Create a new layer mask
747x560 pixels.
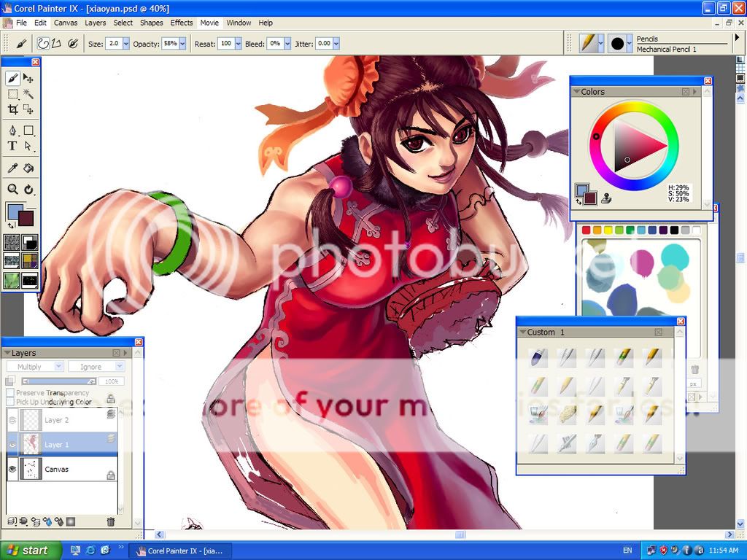point(71,521)
